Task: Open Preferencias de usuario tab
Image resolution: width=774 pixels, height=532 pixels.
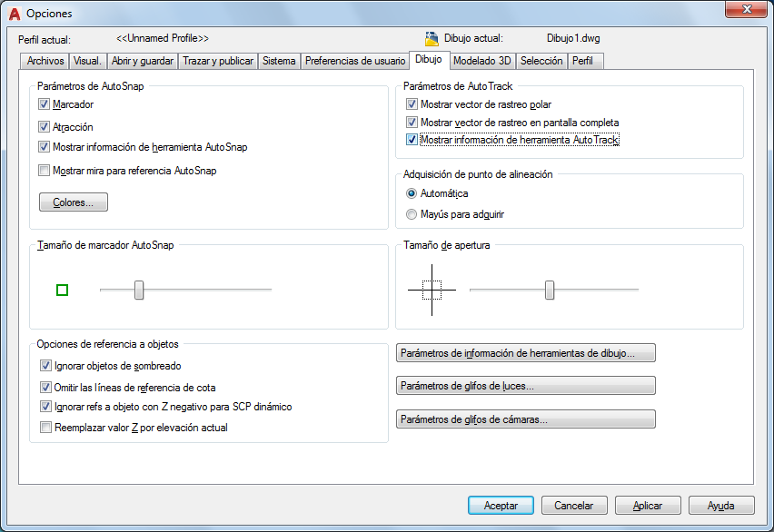Action: tap(355, 61)
